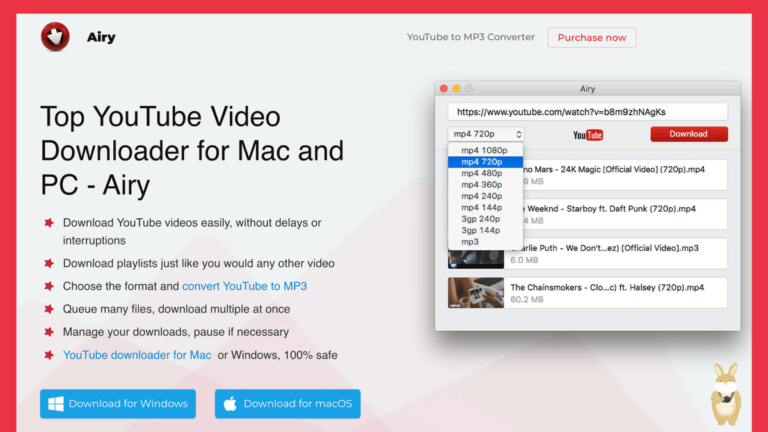Click the Apple logo icon
Viewport: 768px width, 432px height.
point(230,404)
